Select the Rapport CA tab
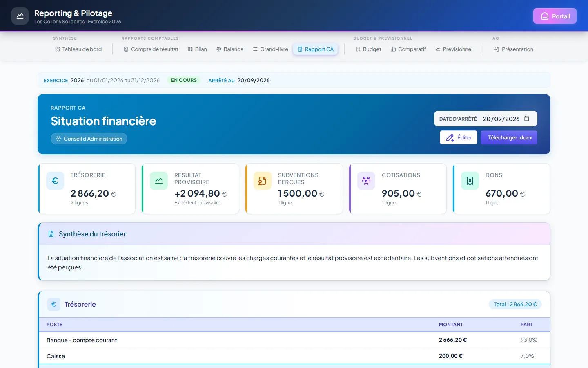Image resolution: width=588 pixels, height=368 pixels. (316, 49)
